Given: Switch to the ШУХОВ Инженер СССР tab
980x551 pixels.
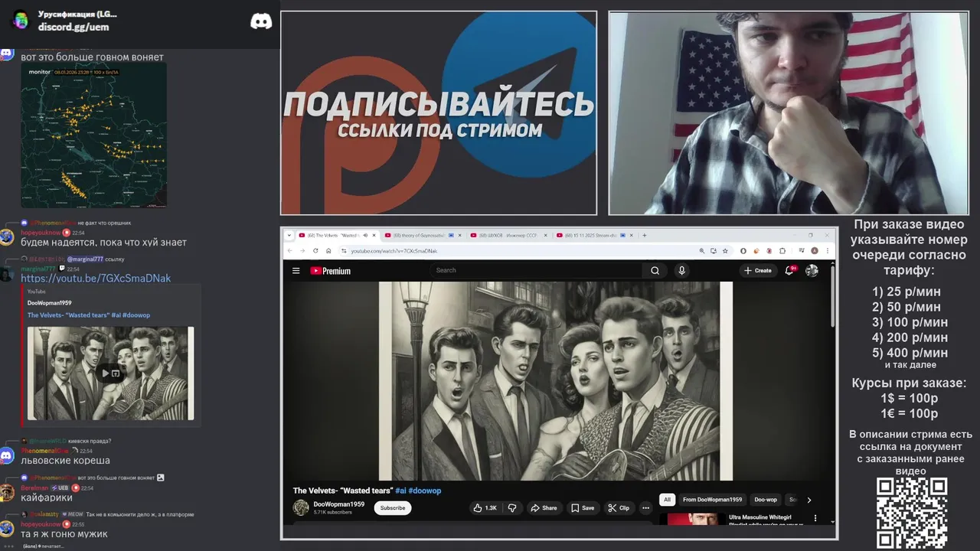Looking at the screenshot, I should [x=509, y=235].
